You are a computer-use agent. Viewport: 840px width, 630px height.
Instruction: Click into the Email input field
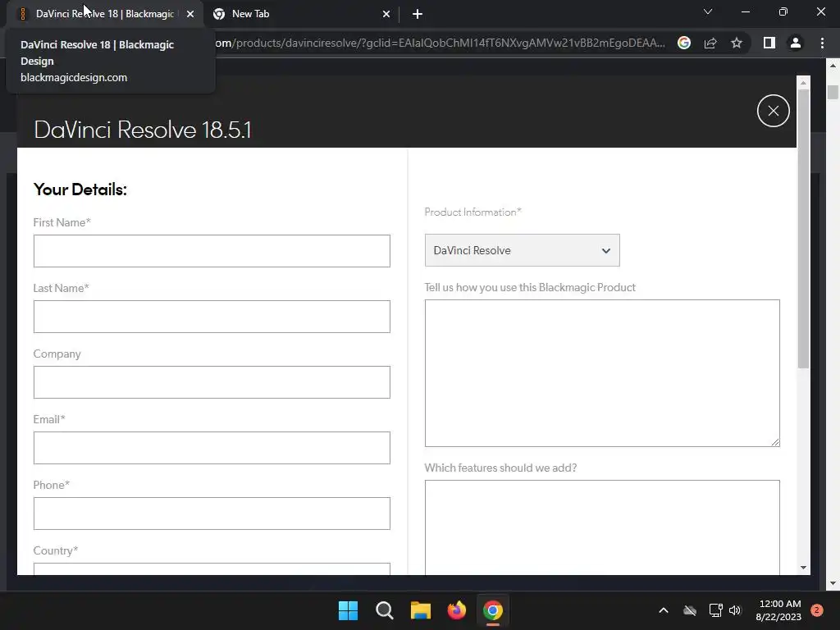[x=212, y=448]
